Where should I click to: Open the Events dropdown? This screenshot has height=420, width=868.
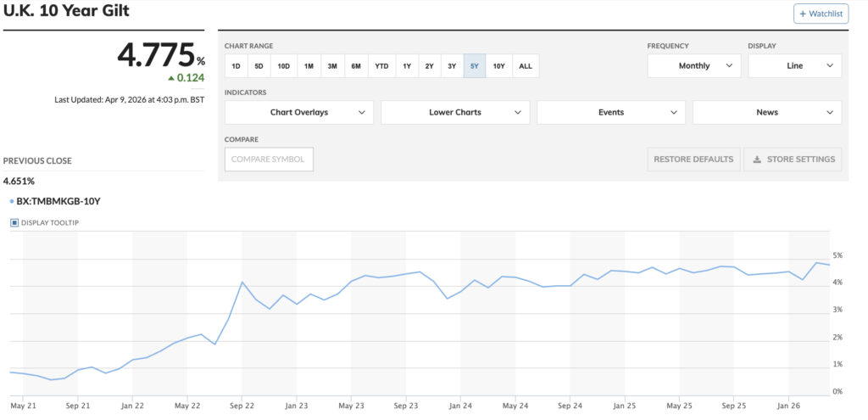pos(611,112)
